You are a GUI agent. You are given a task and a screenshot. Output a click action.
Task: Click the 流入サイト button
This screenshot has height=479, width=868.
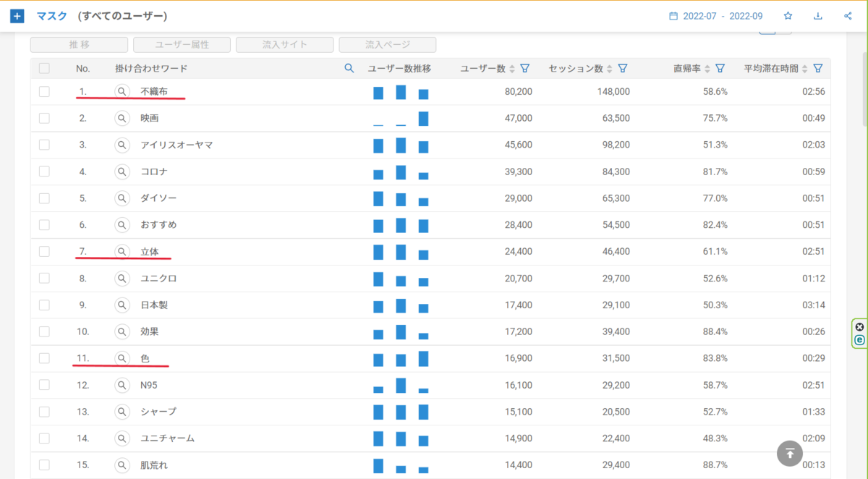285,45
